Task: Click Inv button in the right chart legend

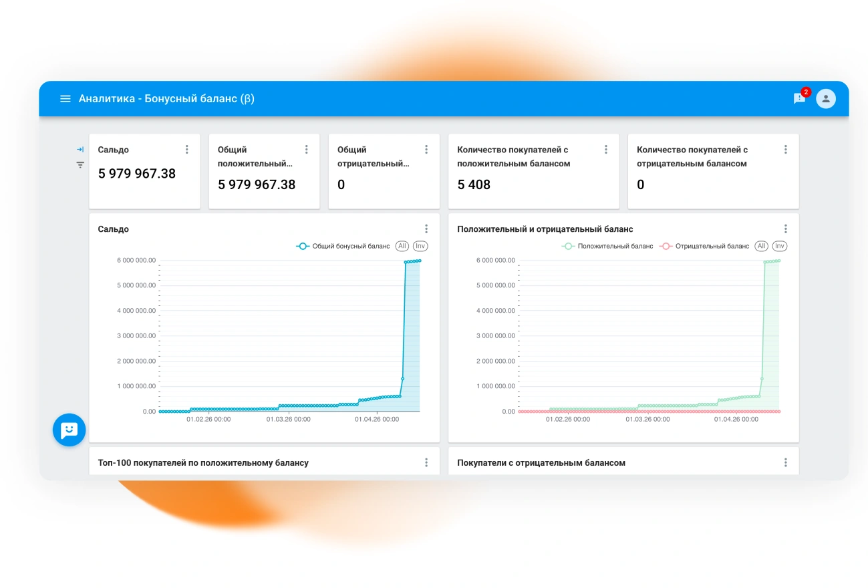Action: coord(779,246)
